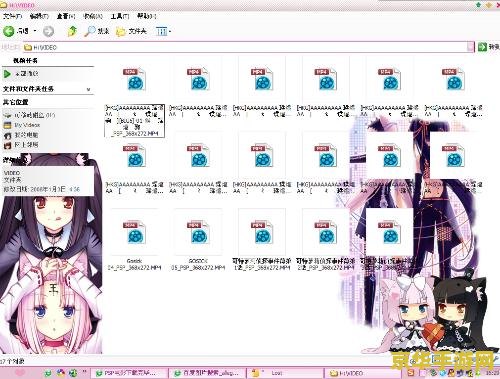This screenshot has width=500, height=379.
Task: Open the Back button history dropdown arrow
Action: pyautogui.click(x=35, y=31)
